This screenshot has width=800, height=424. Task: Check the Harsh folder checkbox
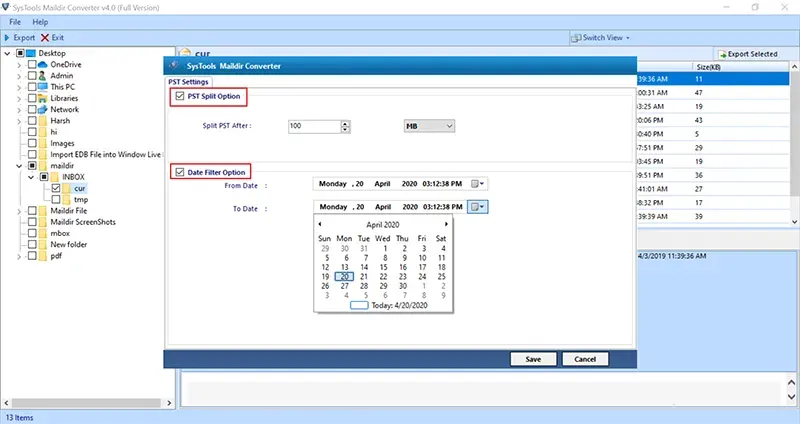32,121
